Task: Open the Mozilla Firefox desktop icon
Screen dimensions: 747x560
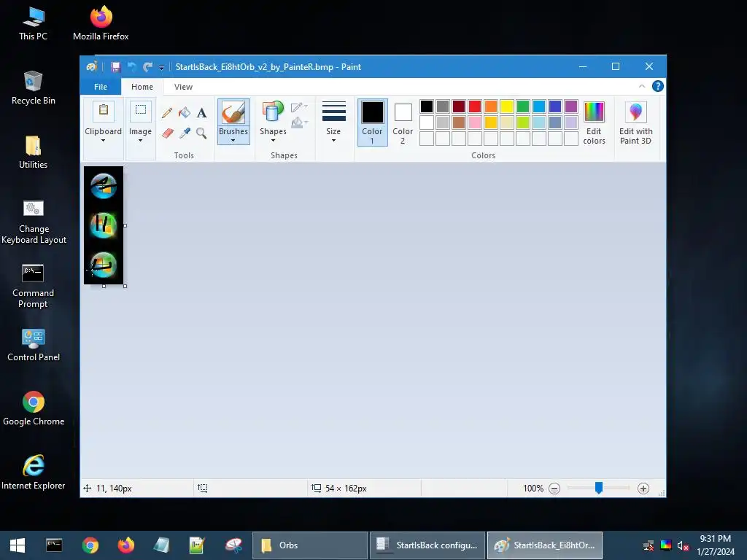Action: [101, 23]
